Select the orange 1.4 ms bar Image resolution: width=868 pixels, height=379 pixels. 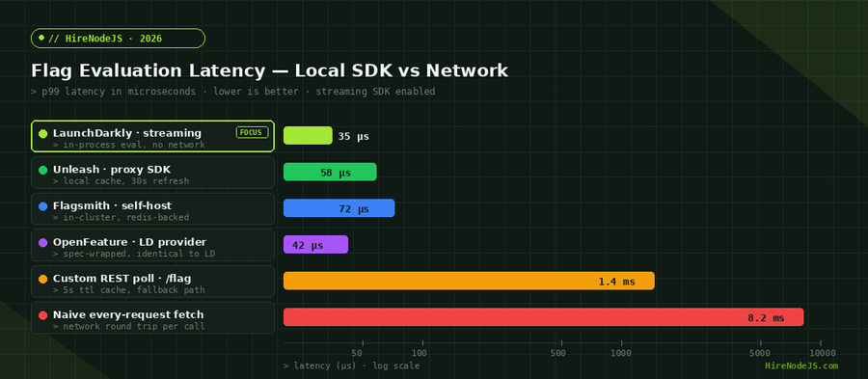coord(469,281)
